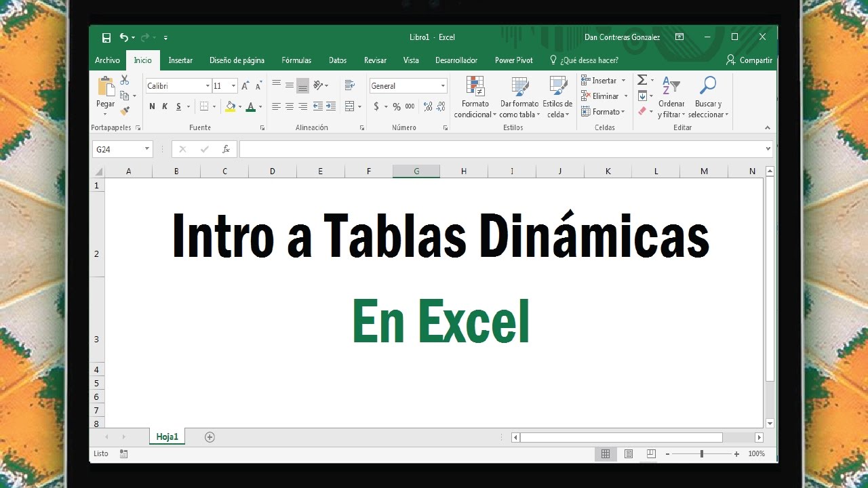This screenshot has width=868, height=488.
Task: Click the Compartir share button
Action: (x=749, y=60)
